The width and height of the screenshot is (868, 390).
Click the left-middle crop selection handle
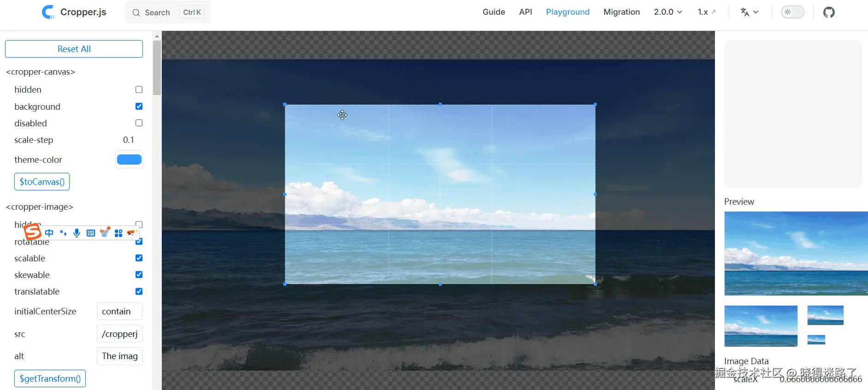[285, 194]
